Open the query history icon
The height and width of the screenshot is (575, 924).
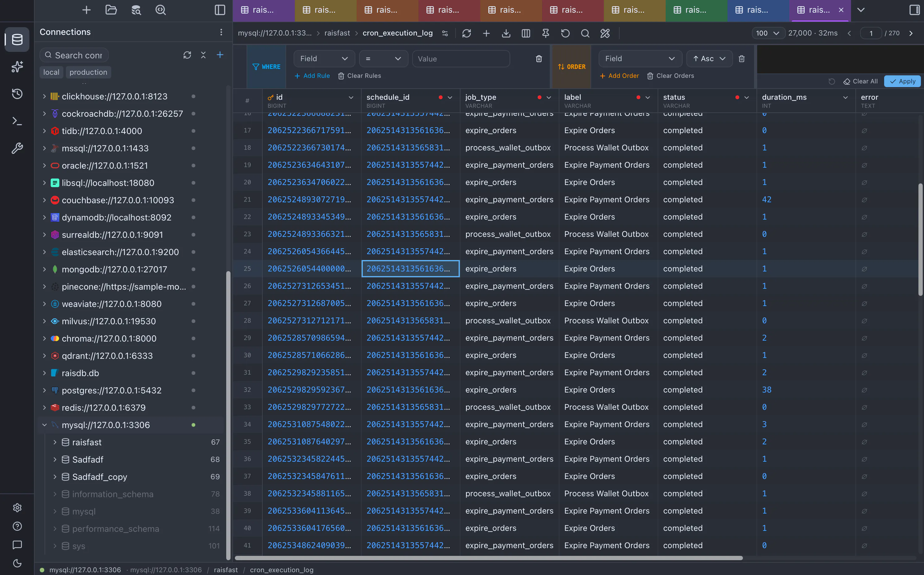point(17,94)
